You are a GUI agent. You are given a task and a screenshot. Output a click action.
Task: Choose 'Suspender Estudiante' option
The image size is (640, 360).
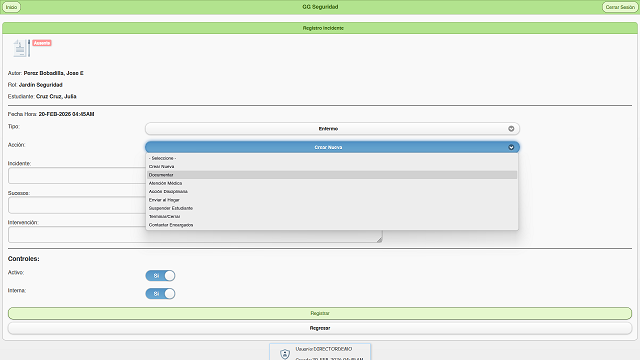pos(332,208)
